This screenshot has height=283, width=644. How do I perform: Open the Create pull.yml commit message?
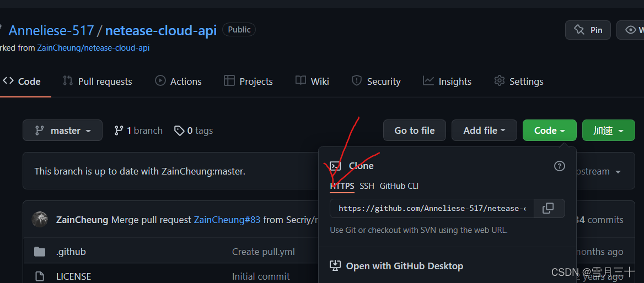coord(263,252)
